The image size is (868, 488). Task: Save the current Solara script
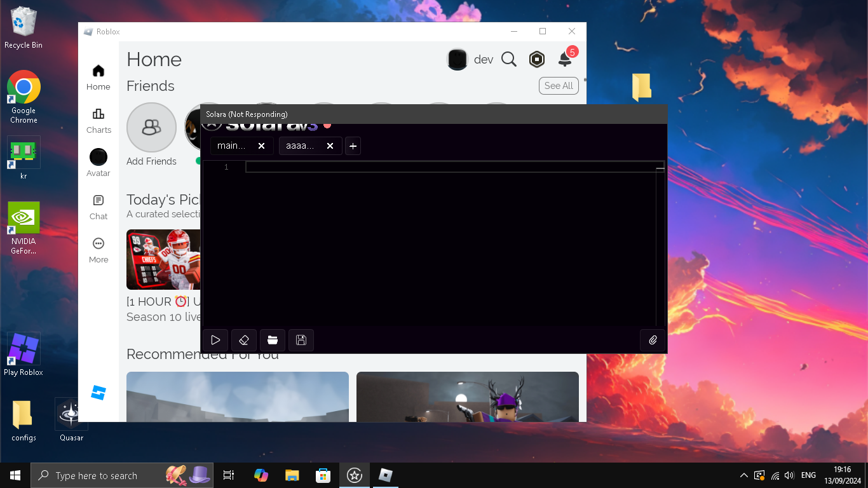(x=301, y=340)
